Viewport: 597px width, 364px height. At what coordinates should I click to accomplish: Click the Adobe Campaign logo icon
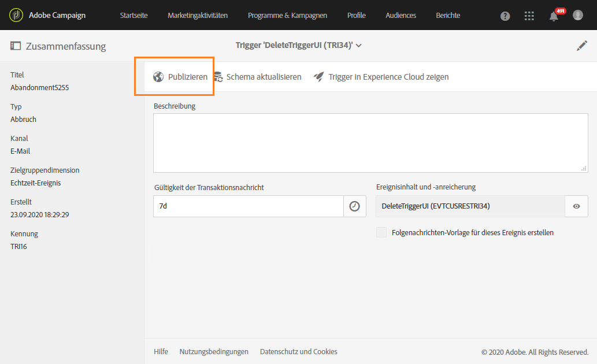tap(16, 15)
